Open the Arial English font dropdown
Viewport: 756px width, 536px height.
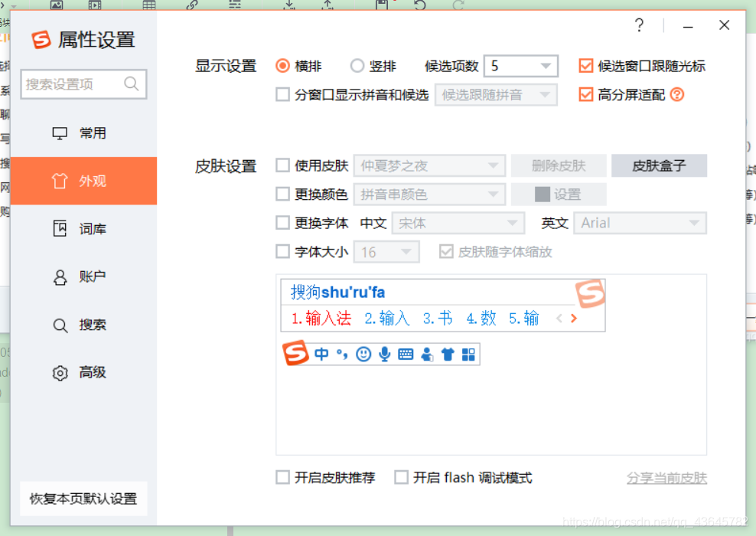[x=640, y=223]
